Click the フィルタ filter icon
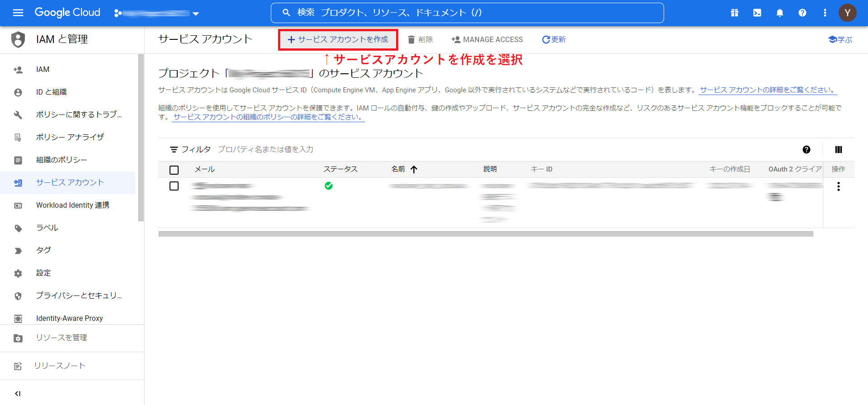868x405 pixels. point(174,149)
